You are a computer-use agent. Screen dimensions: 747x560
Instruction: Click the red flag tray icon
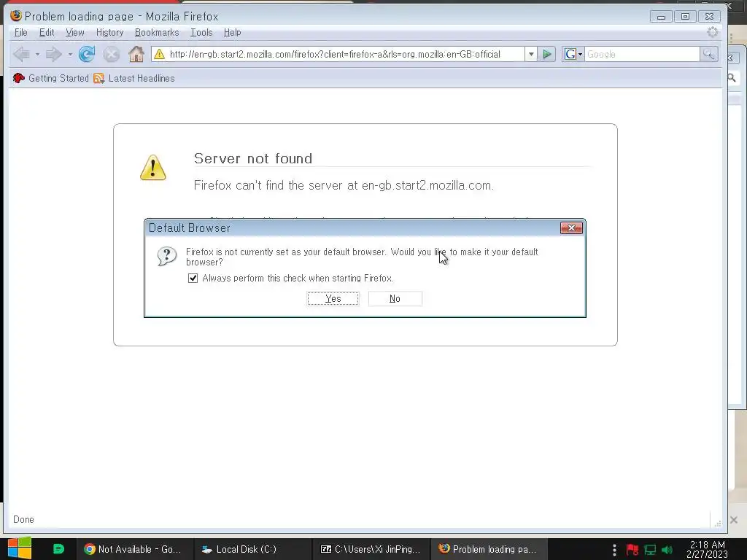click(632, 550)
